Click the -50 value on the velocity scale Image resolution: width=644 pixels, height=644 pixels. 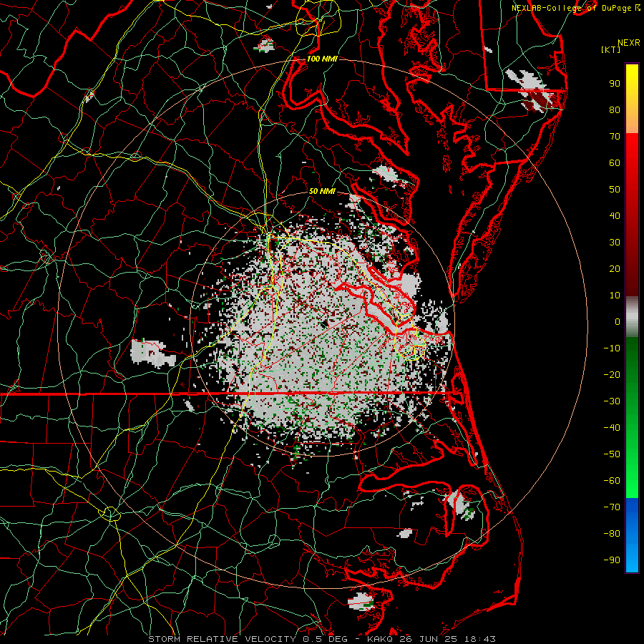[612, 454]
